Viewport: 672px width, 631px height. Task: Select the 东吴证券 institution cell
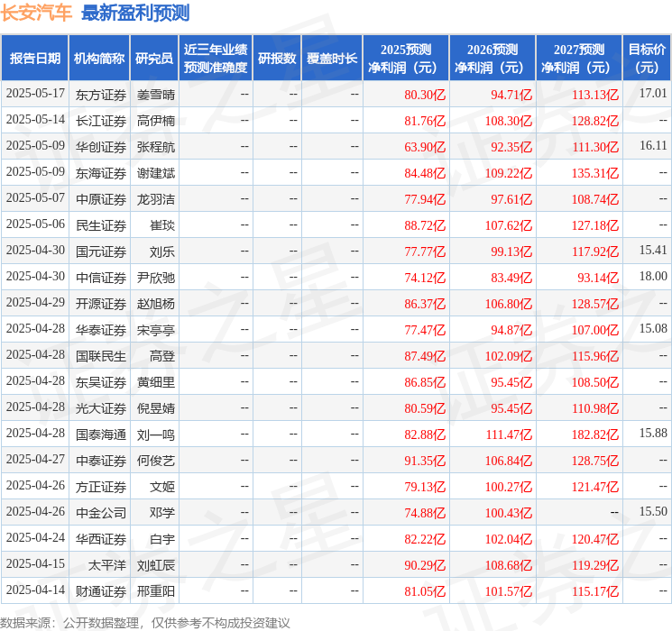(101, 382)
